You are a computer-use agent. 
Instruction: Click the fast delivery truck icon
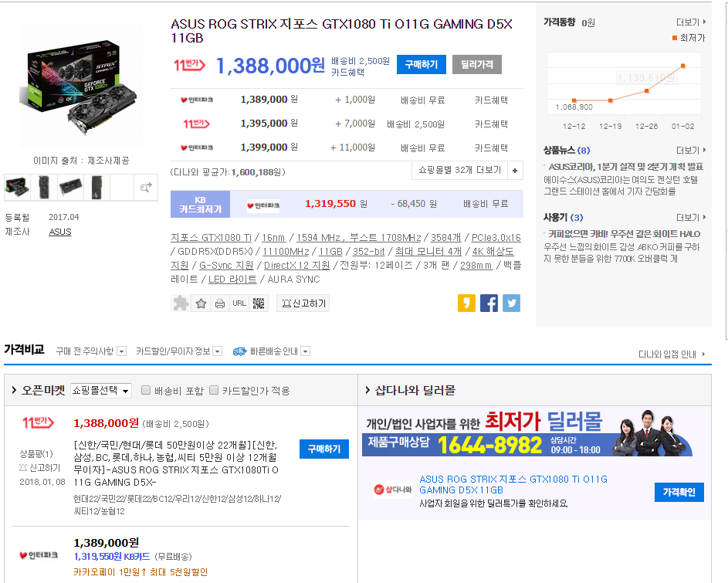239,351
